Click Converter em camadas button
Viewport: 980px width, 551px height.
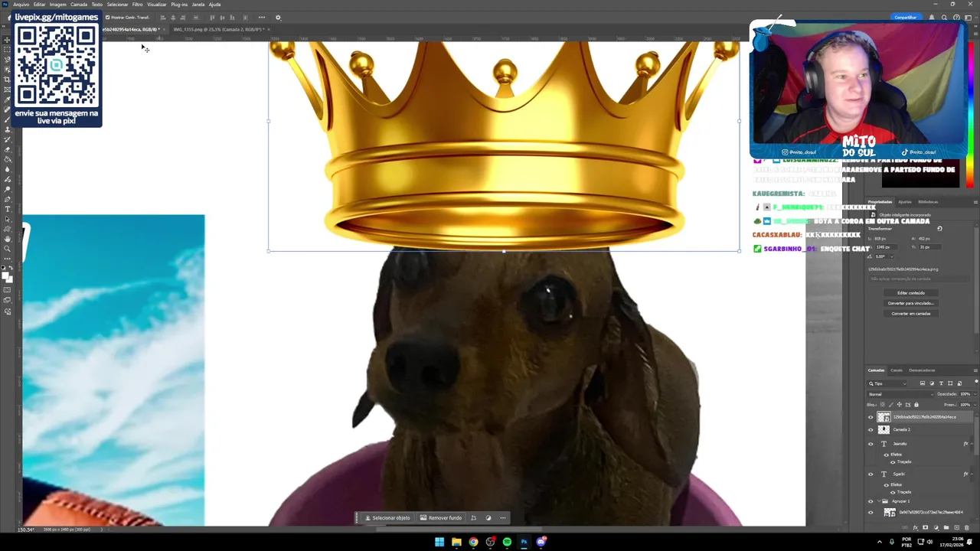(911, 314)
